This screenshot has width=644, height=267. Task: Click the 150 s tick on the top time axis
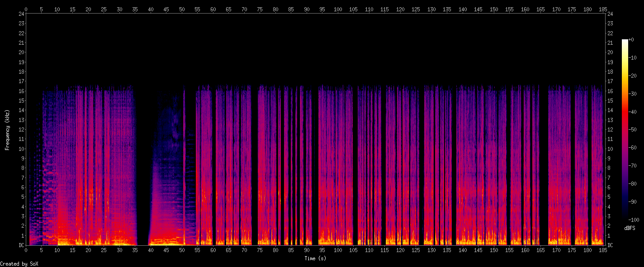click(494, 9)
